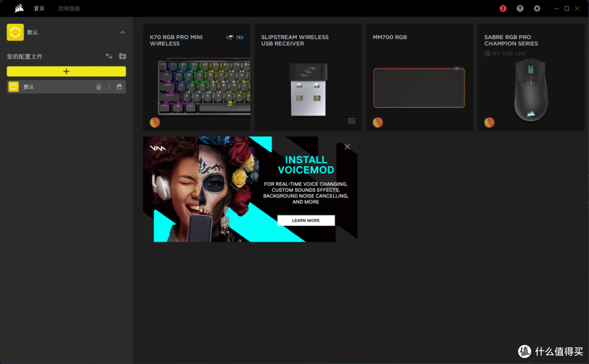The image size is (589, 364).
Task: Click the battery charging icon on K70 card
Action: coord(239,37)
